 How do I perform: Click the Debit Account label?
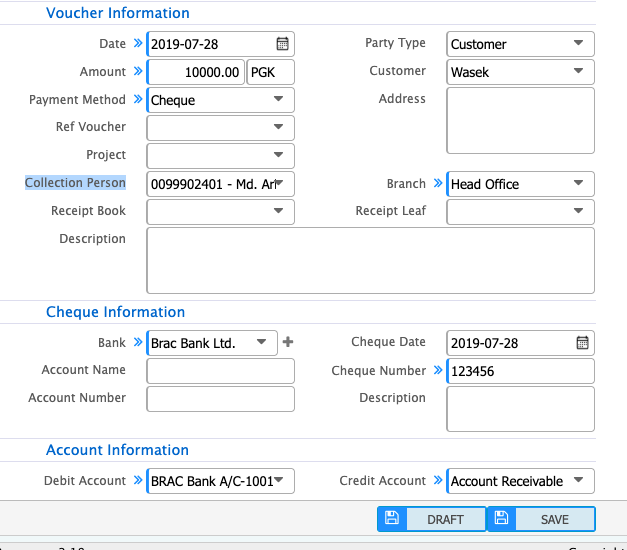[85, 480]
